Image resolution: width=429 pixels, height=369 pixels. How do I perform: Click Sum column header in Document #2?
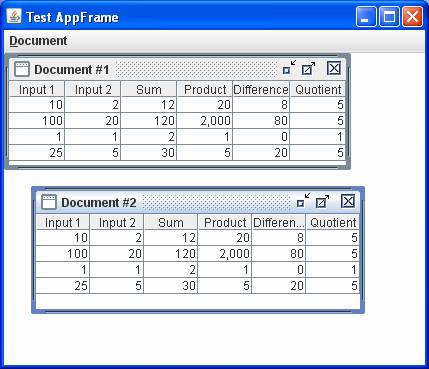(171, 222)
